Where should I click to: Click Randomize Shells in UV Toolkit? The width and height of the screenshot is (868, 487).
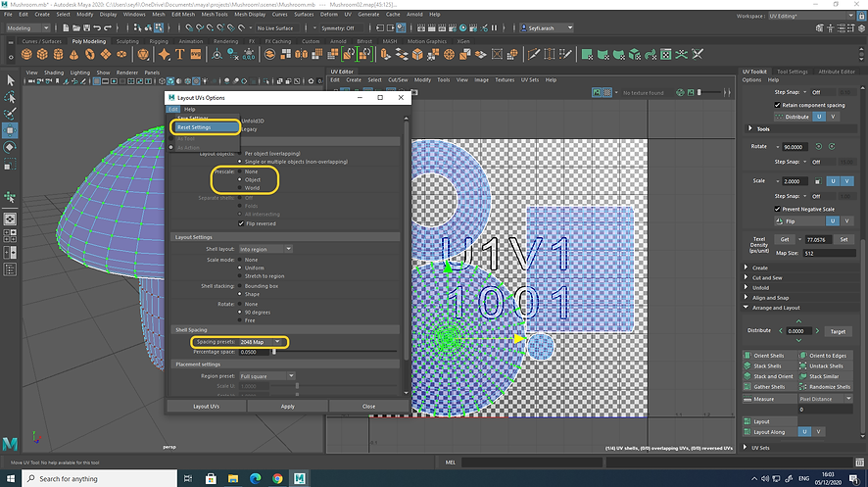tap(825, 387)
